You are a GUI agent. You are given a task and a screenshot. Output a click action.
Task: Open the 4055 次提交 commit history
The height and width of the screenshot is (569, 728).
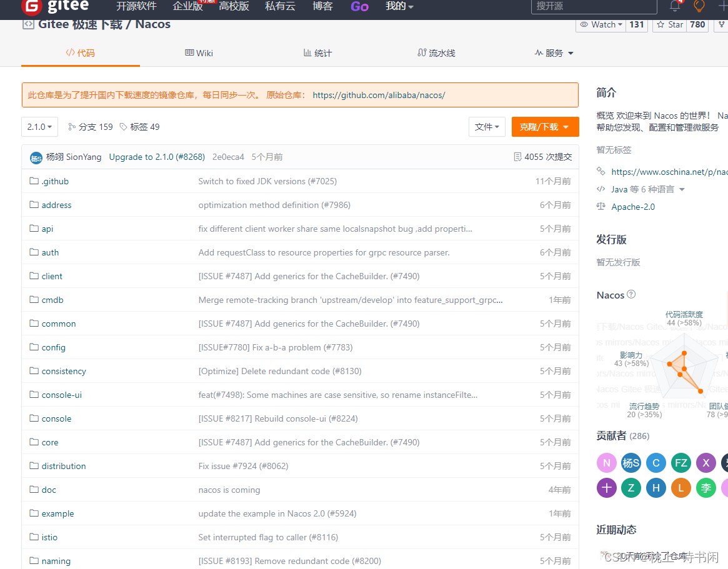point(543,157)
